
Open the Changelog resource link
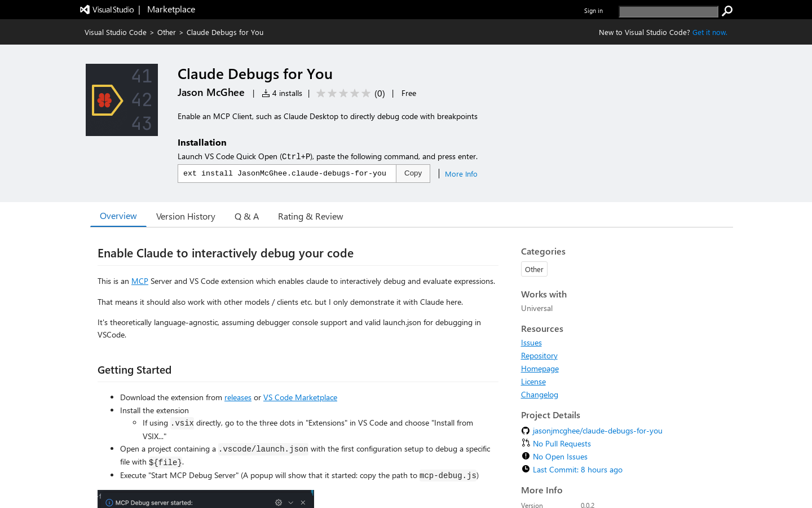pyautogui.click(x=540, y=395)
